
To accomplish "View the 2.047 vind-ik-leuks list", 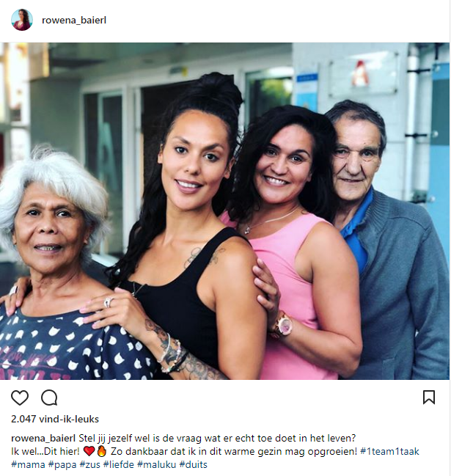I will click(55, 419).
